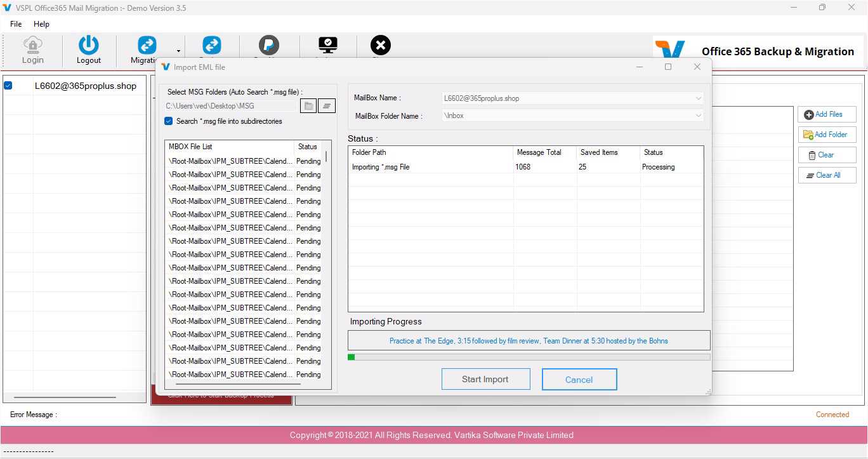Select the first Root-Mailbox row in file list
This screenshot has height=459, width=868.
(244, 161)
